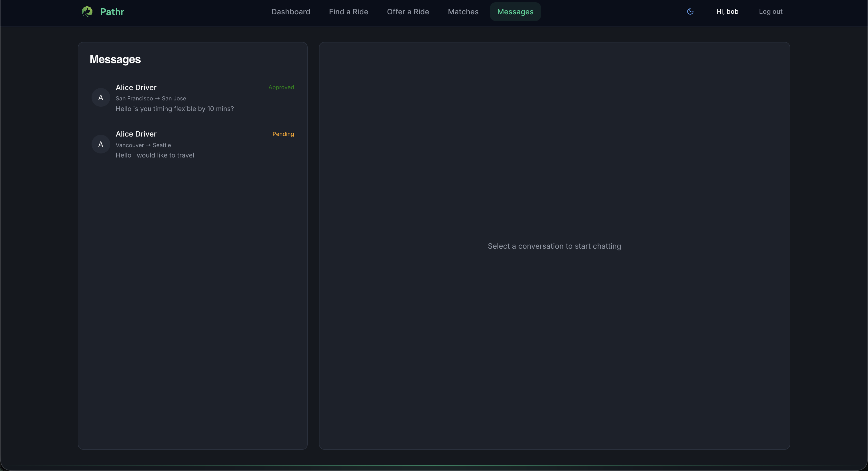Go to Find a Ride
This screenshot has width=868, height=471.
[x=348, y=12]
